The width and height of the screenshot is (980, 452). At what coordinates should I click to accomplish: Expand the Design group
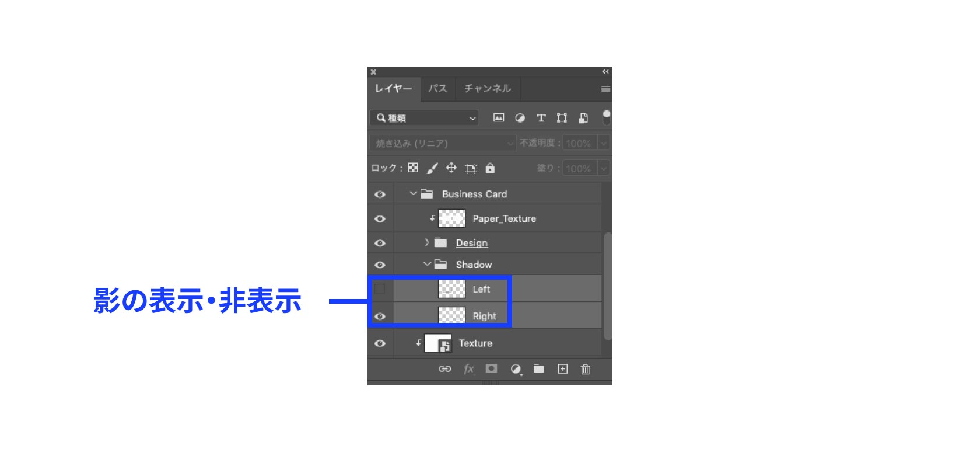click(x=427, y=242)
